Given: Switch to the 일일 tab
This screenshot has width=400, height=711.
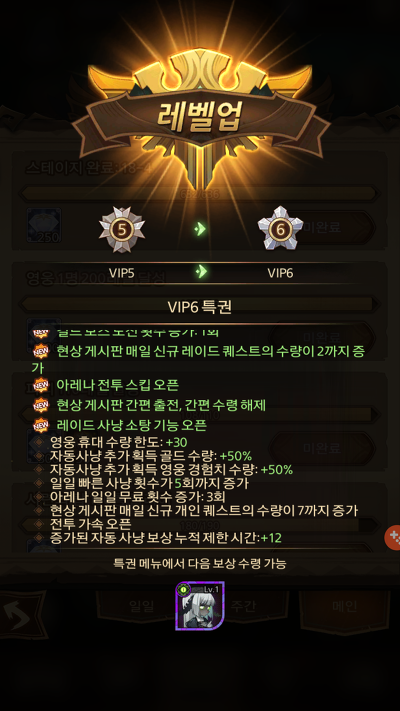Looking at the screenshot, I should pos(141,606).
